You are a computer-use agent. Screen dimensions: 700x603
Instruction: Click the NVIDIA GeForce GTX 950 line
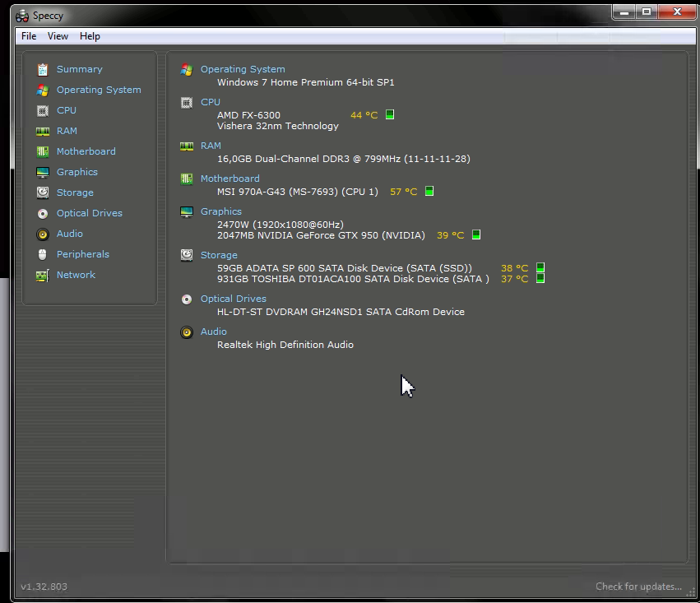[x=321, y=235]
